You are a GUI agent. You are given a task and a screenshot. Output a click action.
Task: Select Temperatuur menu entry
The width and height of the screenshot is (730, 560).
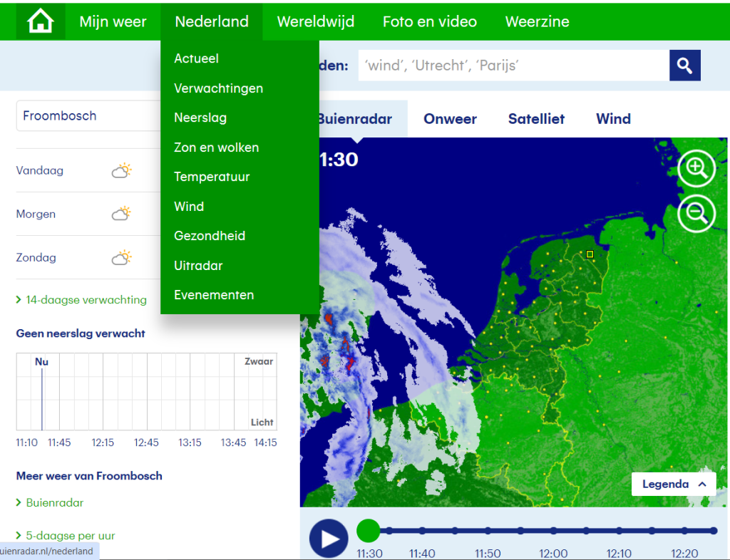(x=212, y=177)
